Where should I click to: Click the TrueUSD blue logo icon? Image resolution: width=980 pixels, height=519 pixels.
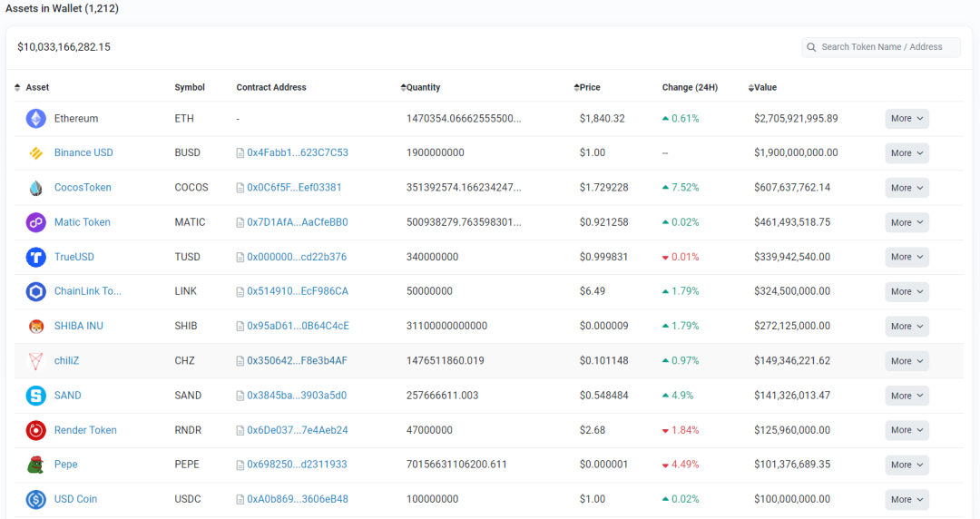35,257
